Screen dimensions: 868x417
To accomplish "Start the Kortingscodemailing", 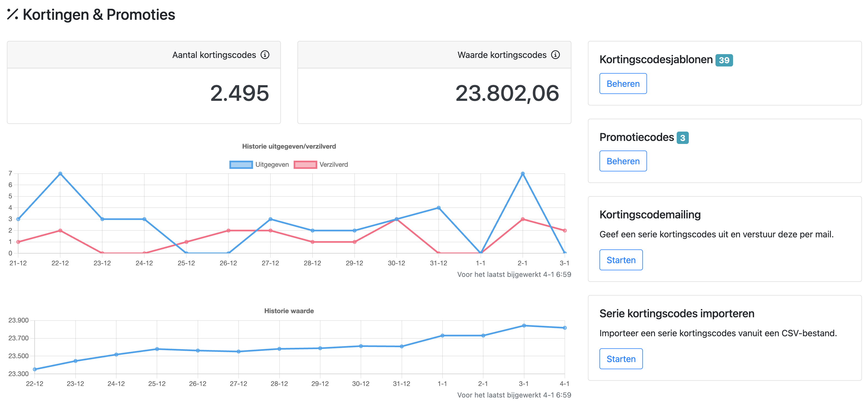I will click(x=621, y=260).
